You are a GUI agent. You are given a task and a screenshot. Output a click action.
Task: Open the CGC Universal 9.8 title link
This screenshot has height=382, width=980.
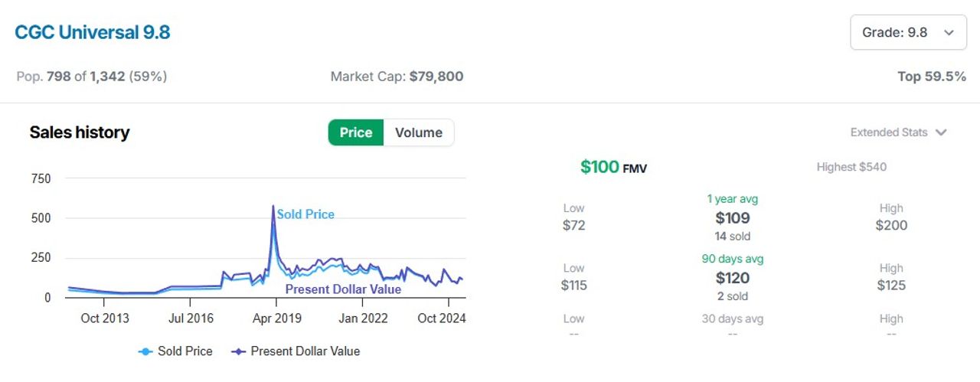tap(92, 32)
